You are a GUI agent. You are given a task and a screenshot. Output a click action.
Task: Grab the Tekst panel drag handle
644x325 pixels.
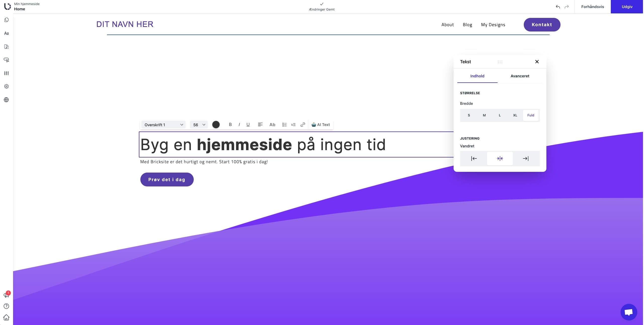point(500,62)
